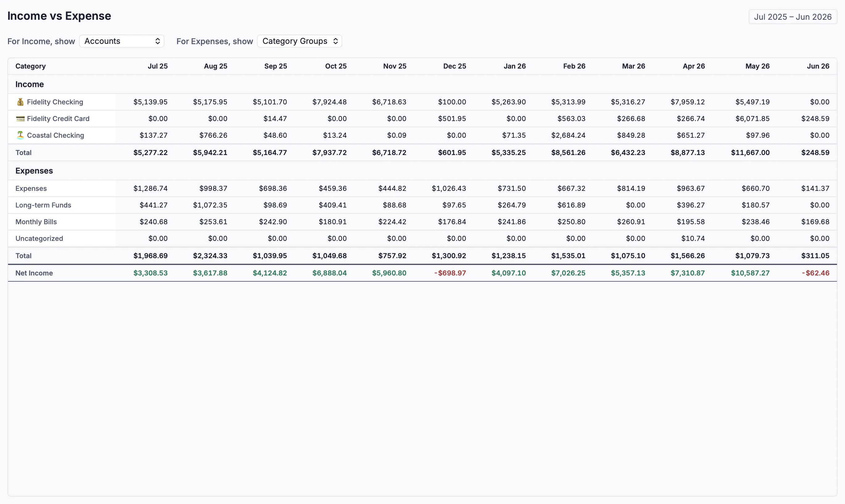This screenshot has width=845, height=504.
Task: Click the Monthly Bills row label
Action: coord(36,222)
